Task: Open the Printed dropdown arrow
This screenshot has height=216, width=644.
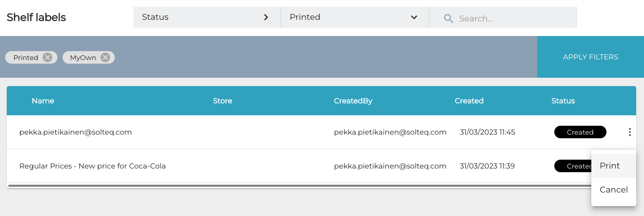Action: 414,17
